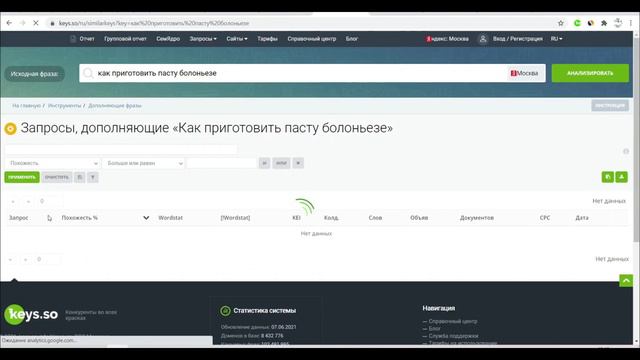Click the search magnifier icon

click(x=88, y=73)
